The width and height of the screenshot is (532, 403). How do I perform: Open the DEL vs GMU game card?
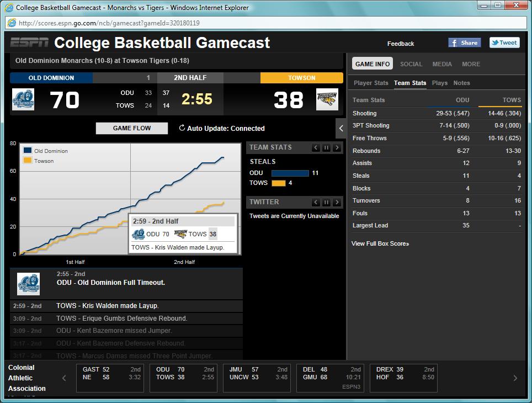click(x=331, y=378)
